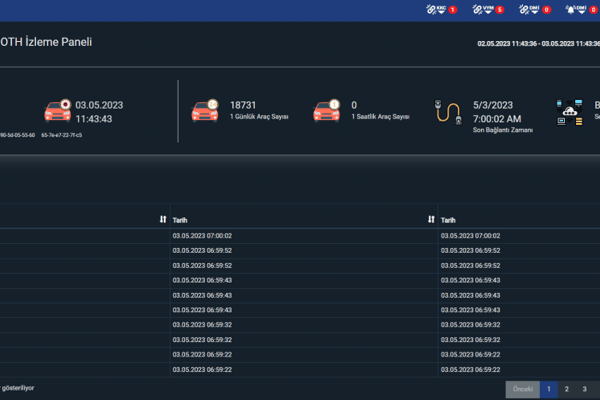The width and height of the screenshot is (600, 400).
Task: Click the '1 Günlük Araç Sayısı' label
Action: 259,117
